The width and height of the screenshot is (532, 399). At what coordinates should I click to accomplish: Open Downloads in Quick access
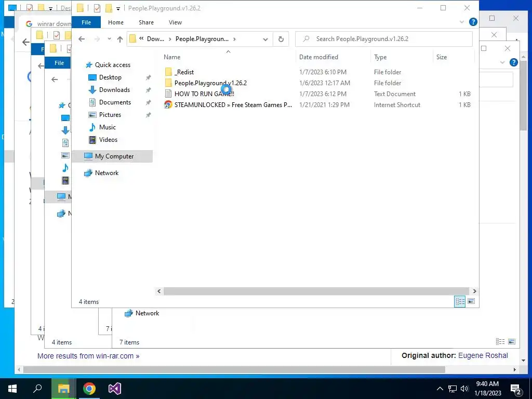pos(114,90)
